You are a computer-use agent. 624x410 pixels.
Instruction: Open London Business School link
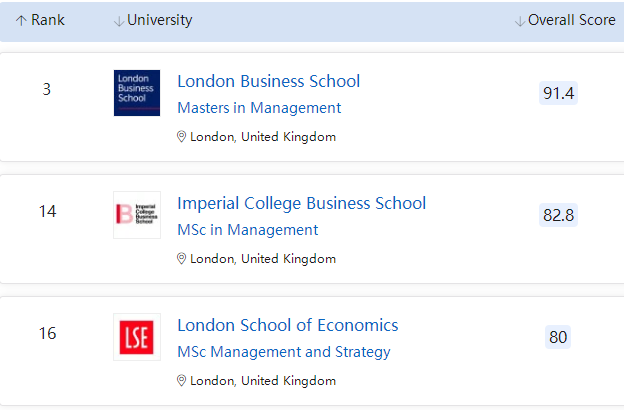pyautogui.click(x=268, y=81)
